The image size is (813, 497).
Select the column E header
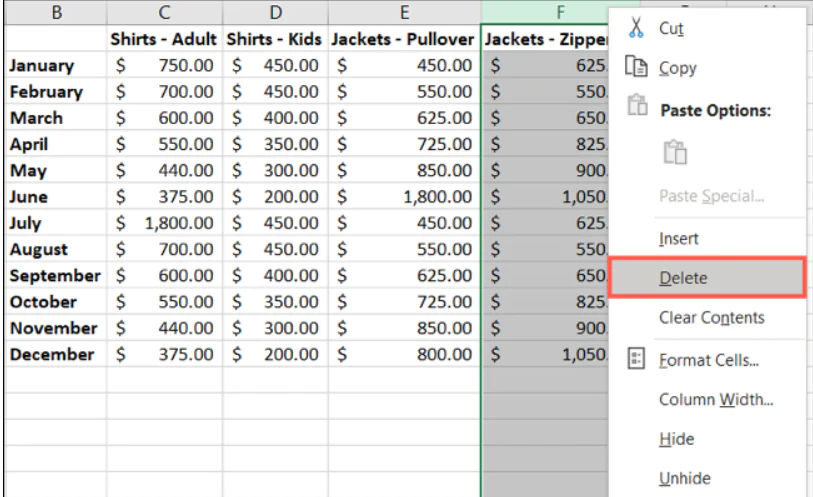tap(404, 12)
